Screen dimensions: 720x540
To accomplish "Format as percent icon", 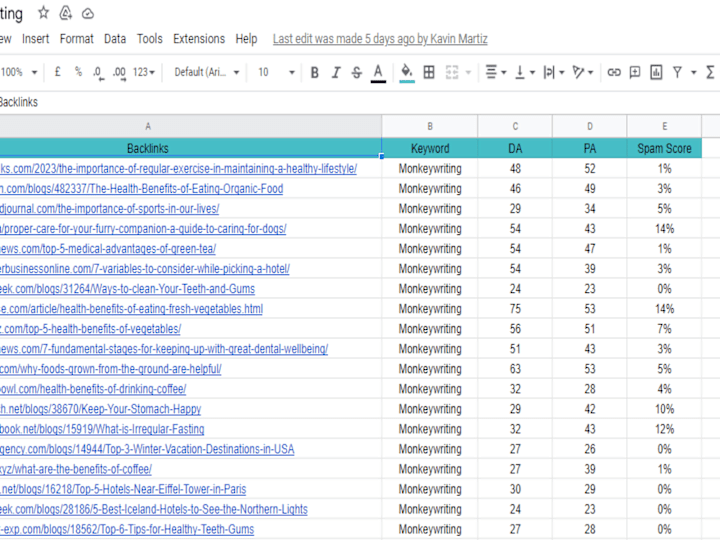I will (x=79, y=72).
